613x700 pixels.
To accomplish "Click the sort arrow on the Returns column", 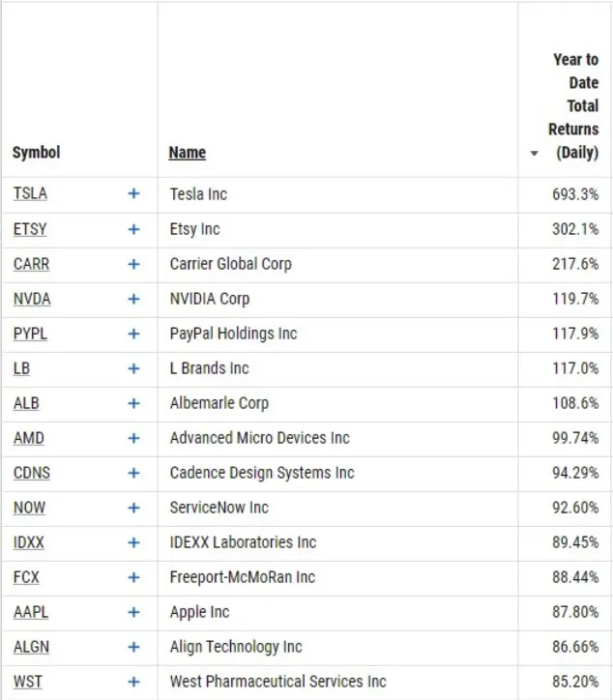I will 535,154.
